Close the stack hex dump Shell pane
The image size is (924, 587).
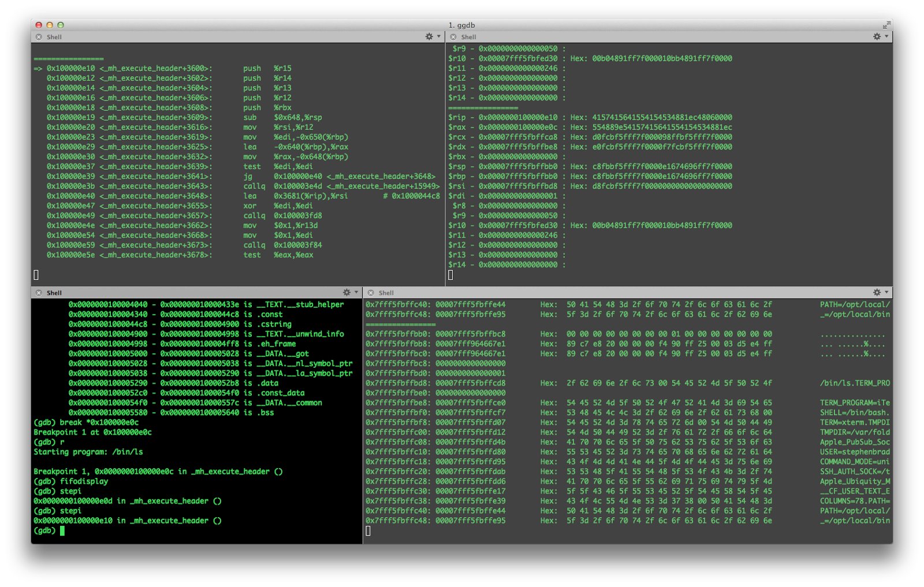[x=371, y=293]
